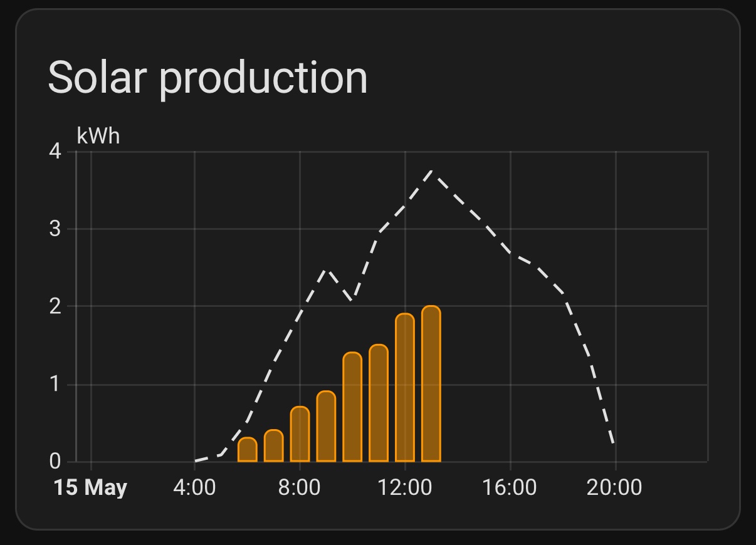Click the orange bar at 11:00
The image size is (756, 545).
pos(379,403)
